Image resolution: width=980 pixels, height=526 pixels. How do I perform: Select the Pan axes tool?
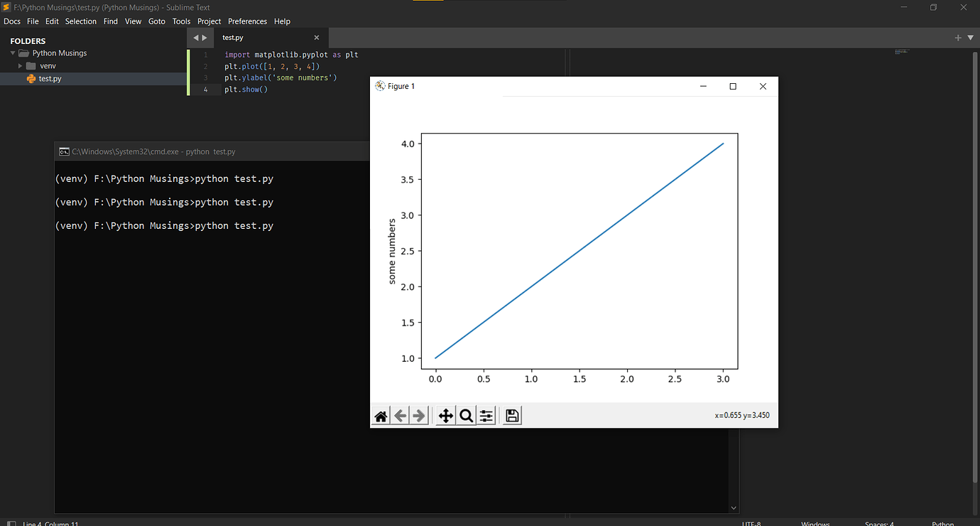(446, 416)
